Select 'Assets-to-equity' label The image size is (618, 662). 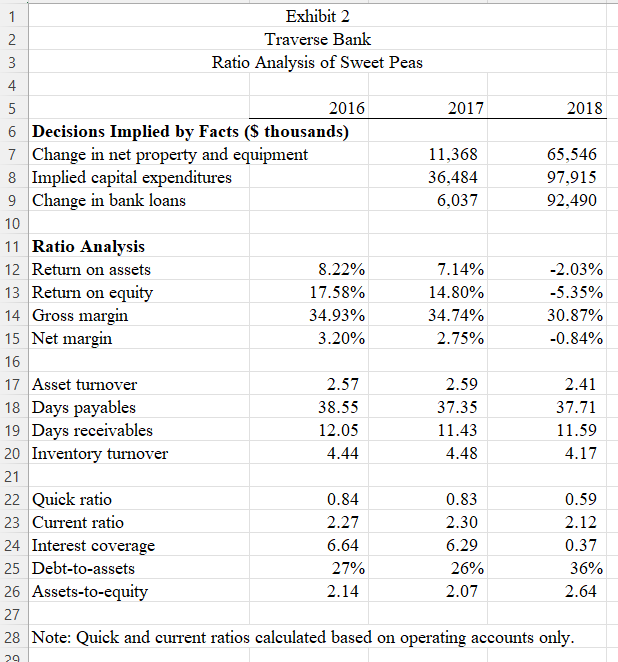(90, 592)
